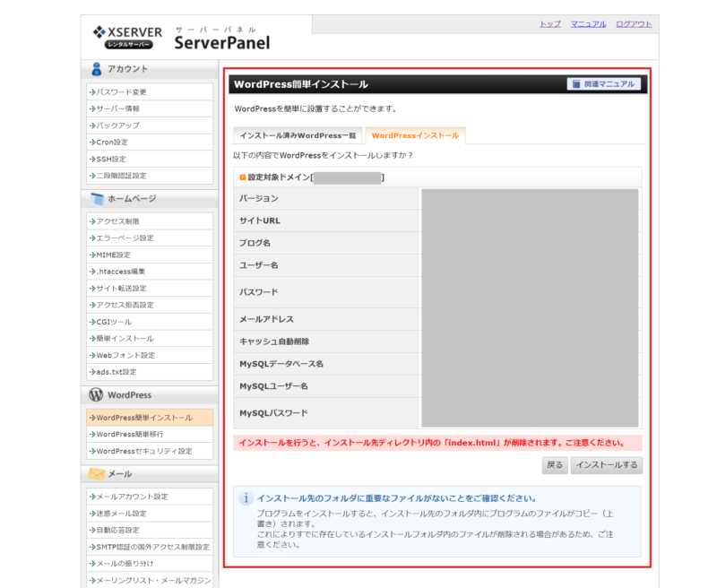Screen dimensions: 717x588
Task: Open SMTP認証の国外アクセス制限設定 item
Action: (x=150, y=547)
